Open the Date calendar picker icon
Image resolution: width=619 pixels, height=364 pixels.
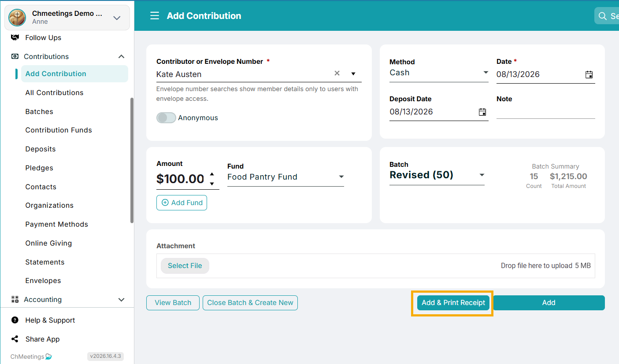point(589,74)
